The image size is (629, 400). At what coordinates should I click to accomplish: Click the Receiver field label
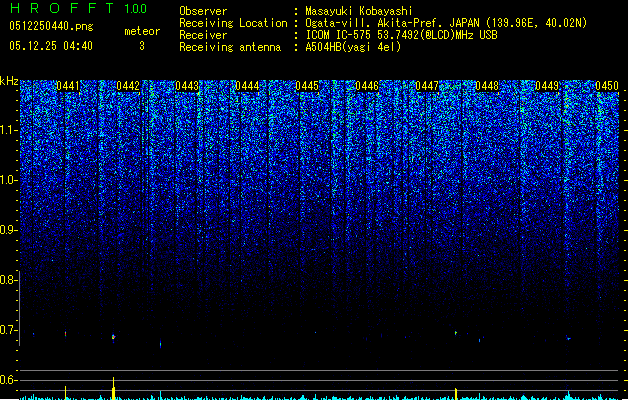pos(203,35)
